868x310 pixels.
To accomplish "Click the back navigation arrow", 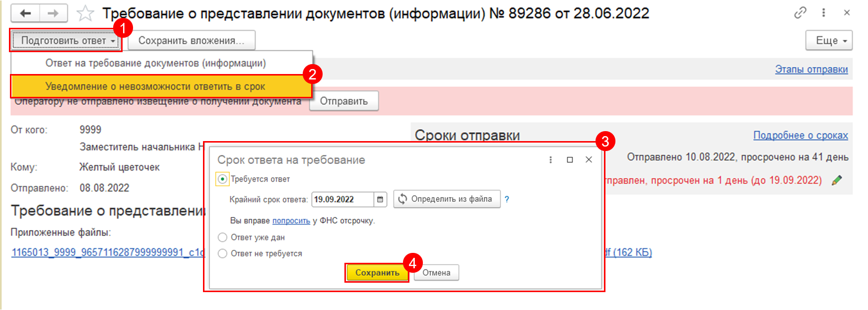I will [x=25, y=13].
